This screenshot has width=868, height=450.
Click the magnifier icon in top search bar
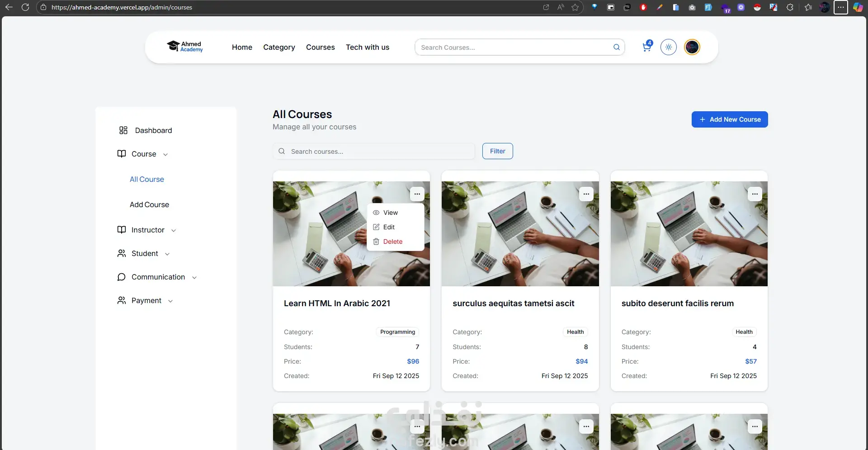click(616, 47)
